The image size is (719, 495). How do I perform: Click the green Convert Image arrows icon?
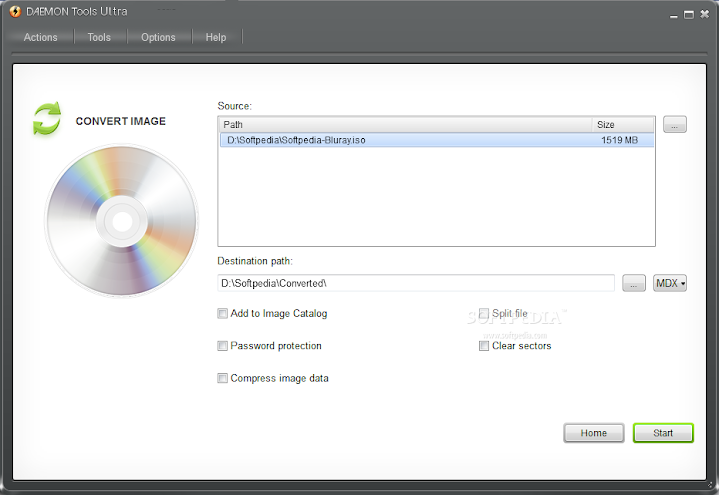pos(47,118)
